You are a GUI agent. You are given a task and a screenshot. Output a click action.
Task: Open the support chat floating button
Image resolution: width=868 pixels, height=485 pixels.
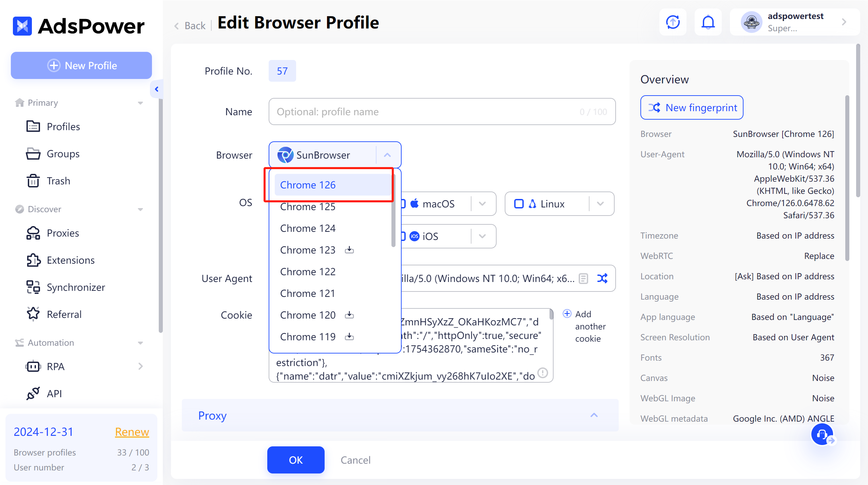(x=822, y=434)
